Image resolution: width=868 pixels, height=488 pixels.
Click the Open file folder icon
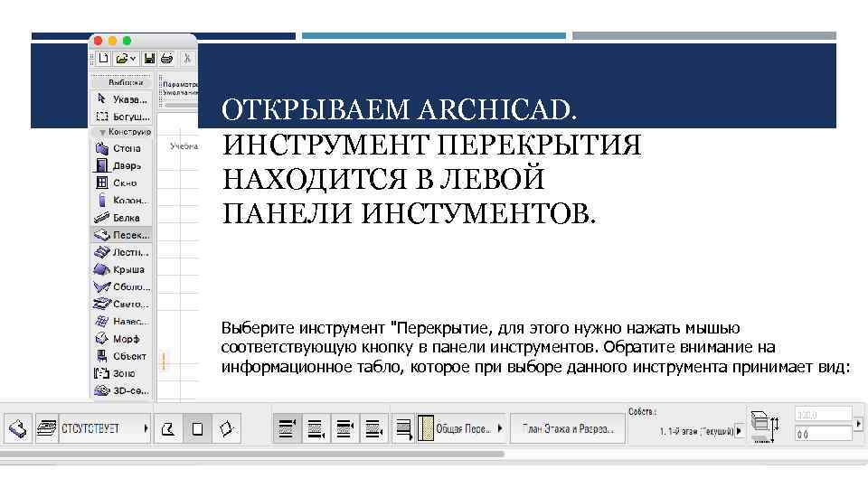tap(122, 58)
